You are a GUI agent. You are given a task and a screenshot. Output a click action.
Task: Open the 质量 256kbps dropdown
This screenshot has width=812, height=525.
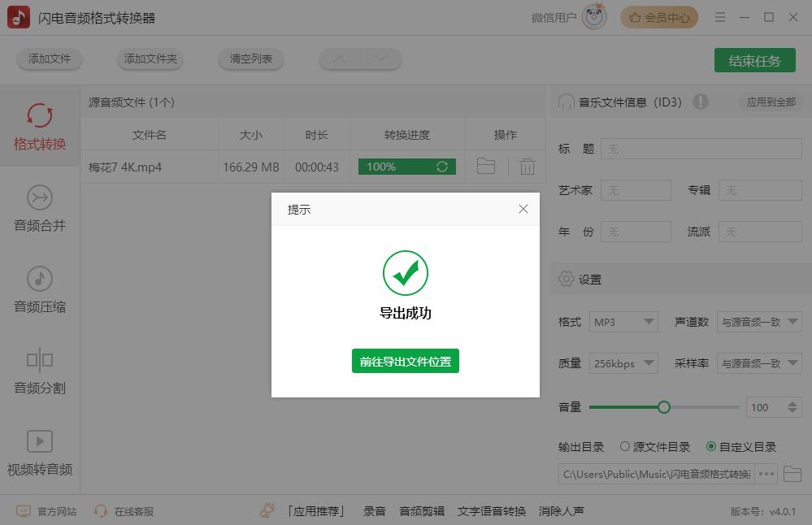(x=623, y=363)
